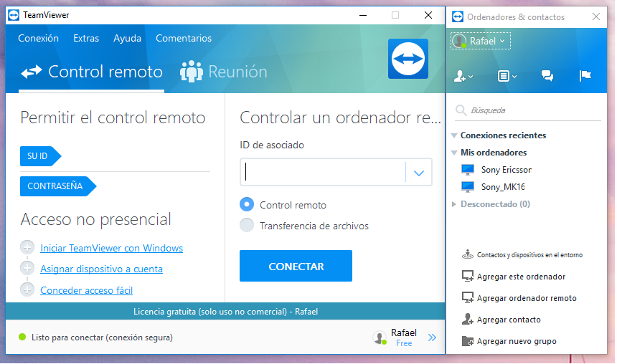Click the nearby contacts and devices icon
This screenshot has width=617, height=364.
pos(468,254)
